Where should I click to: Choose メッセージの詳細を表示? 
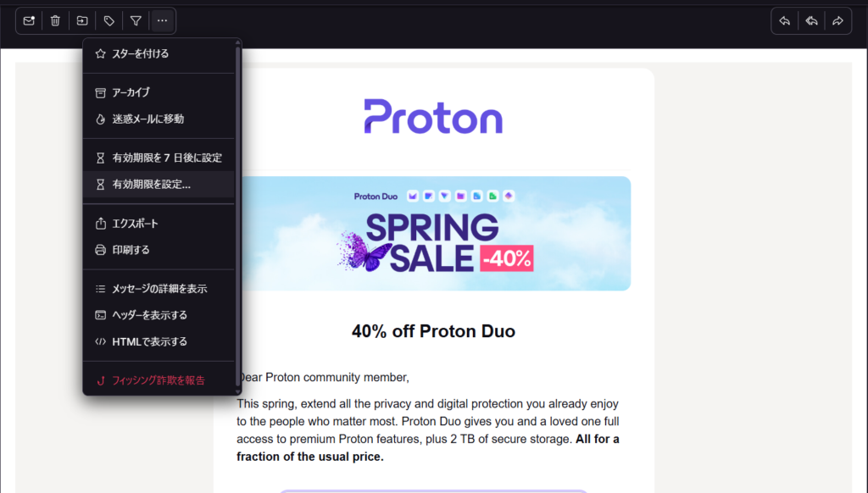[x=159, y=289]
